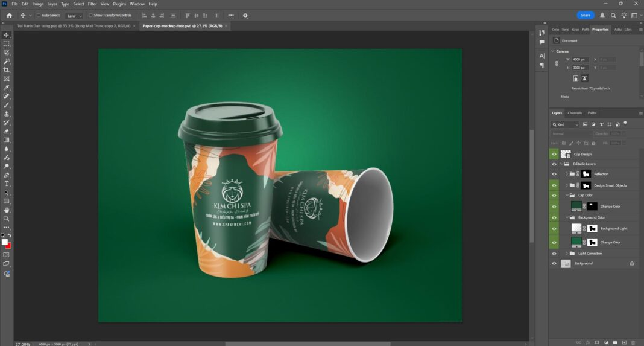Screen dimensions: 644x346
Task: Set canvas to landscape orientation
Action: [x=584, y=78]
